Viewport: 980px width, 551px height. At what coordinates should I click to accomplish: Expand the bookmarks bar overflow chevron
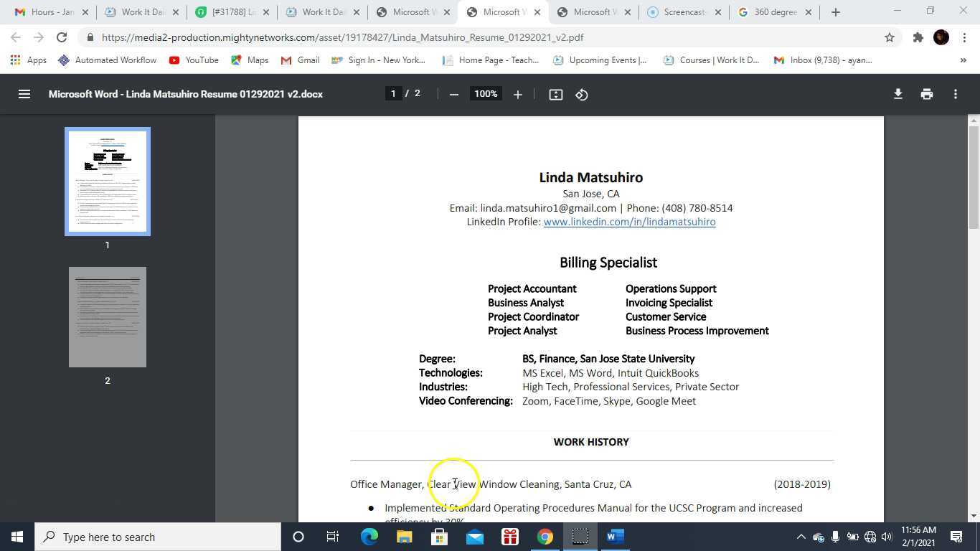click(x=965, y=60)
